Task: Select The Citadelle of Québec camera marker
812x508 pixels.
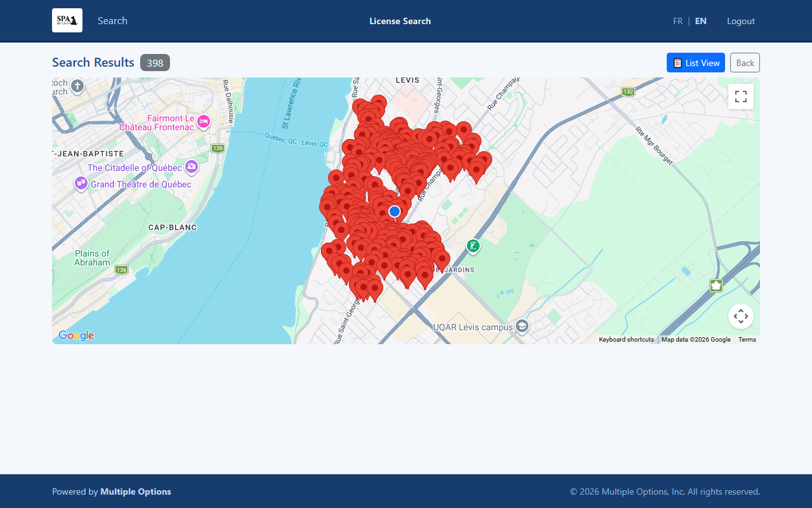Action: pyautogui.click(x=191, y=167)
